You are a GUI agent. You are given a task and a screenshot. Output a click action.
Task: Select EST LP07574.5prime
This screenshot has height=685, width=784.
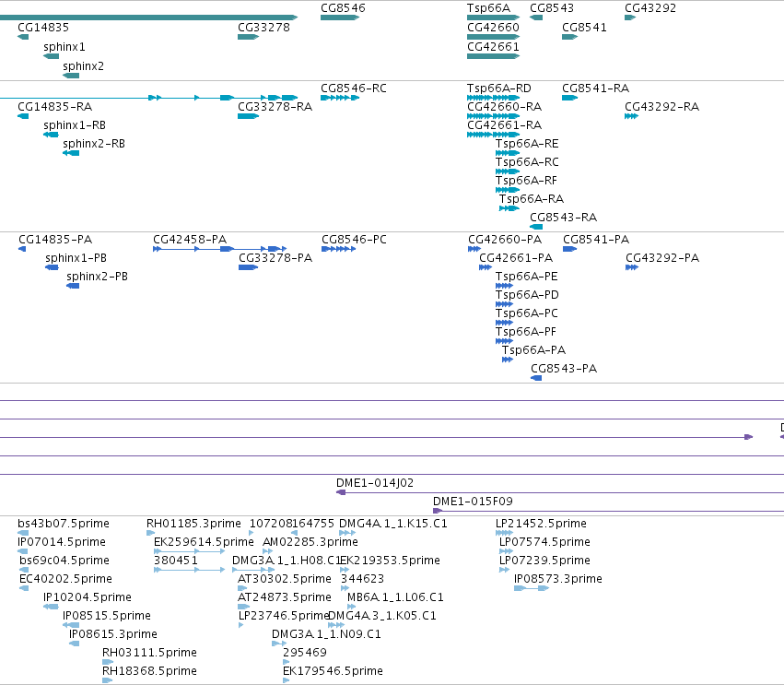(x=506, y=551)
